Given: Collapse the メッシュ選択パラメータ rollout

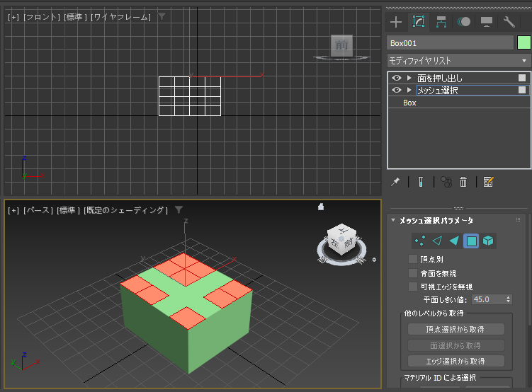Looking at the screenshot, I should (394, 221).
